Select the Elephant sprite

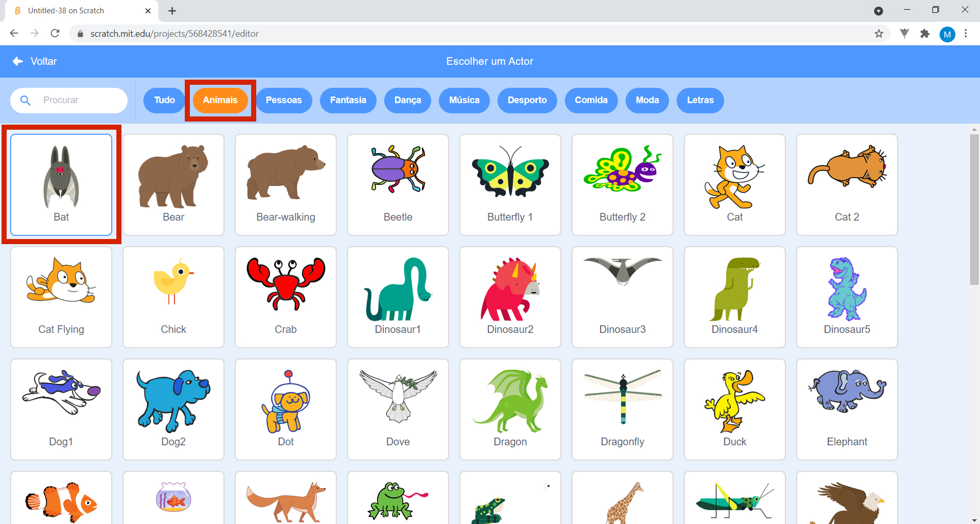(847, 409)
